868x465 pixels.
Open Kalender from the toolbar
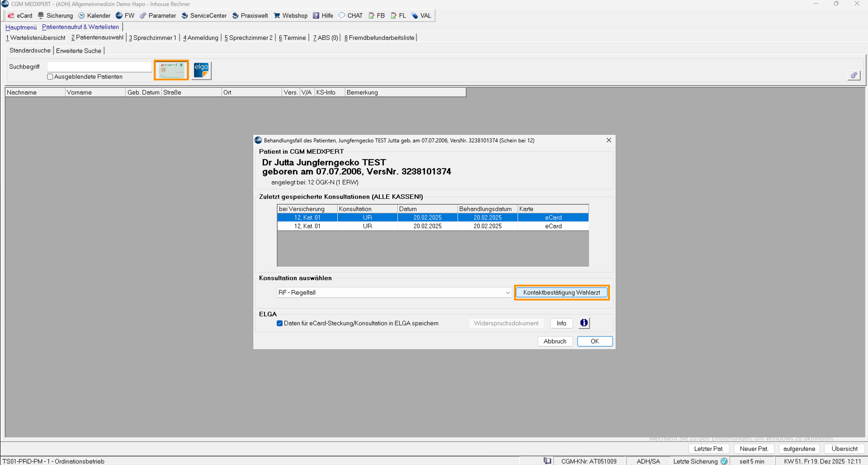(x=94, y=15)
